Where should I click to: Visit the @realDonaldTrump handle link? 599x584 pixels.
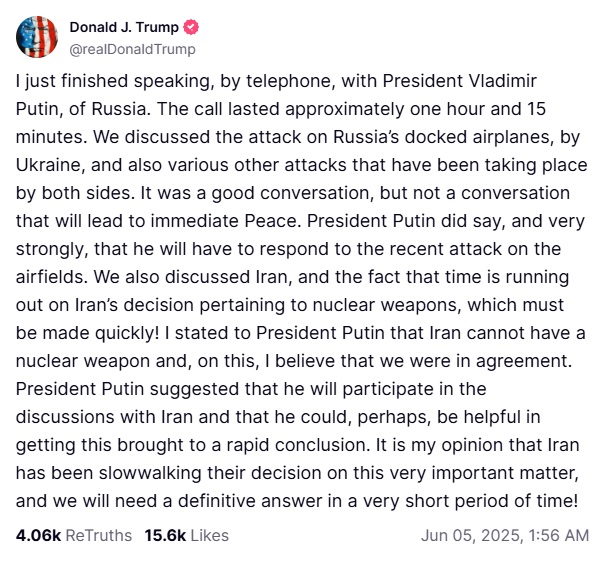132,49
